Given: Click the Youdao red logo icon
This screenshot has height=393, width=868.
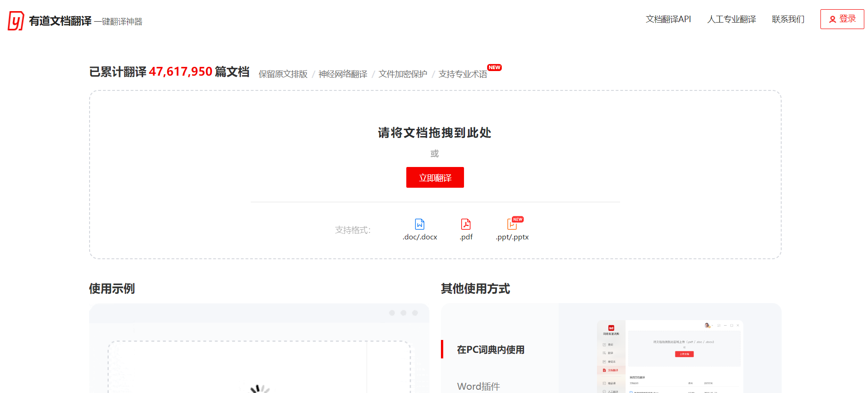Looking at the screenshot, I should (16, 21).
